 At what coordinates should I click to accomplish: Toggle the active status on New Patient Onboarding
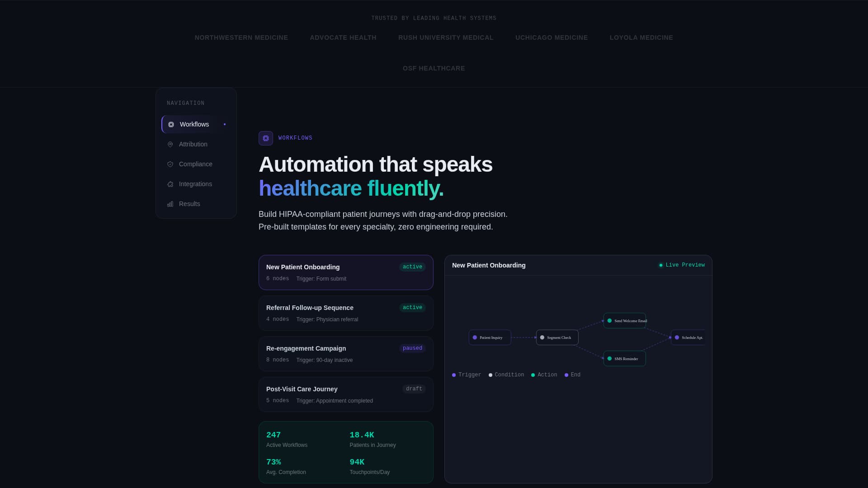412,267
